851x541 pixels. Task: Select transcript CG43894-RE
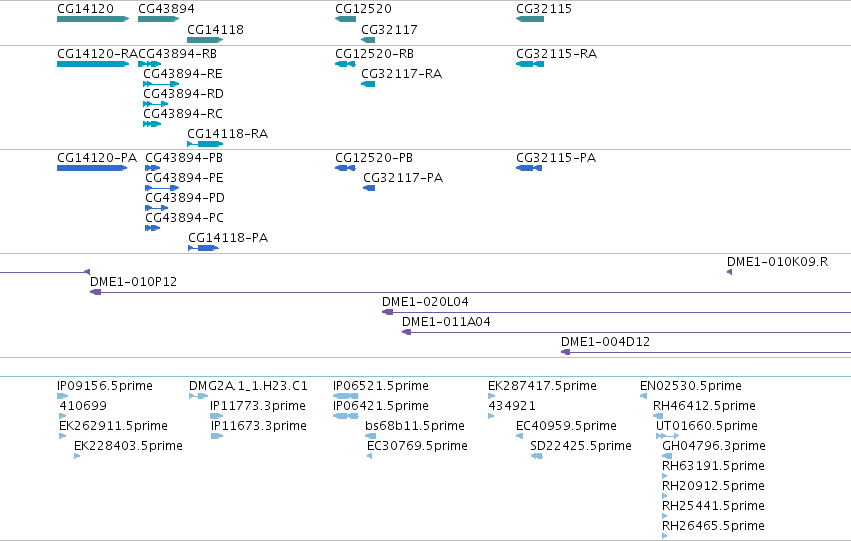click(161, 84)
